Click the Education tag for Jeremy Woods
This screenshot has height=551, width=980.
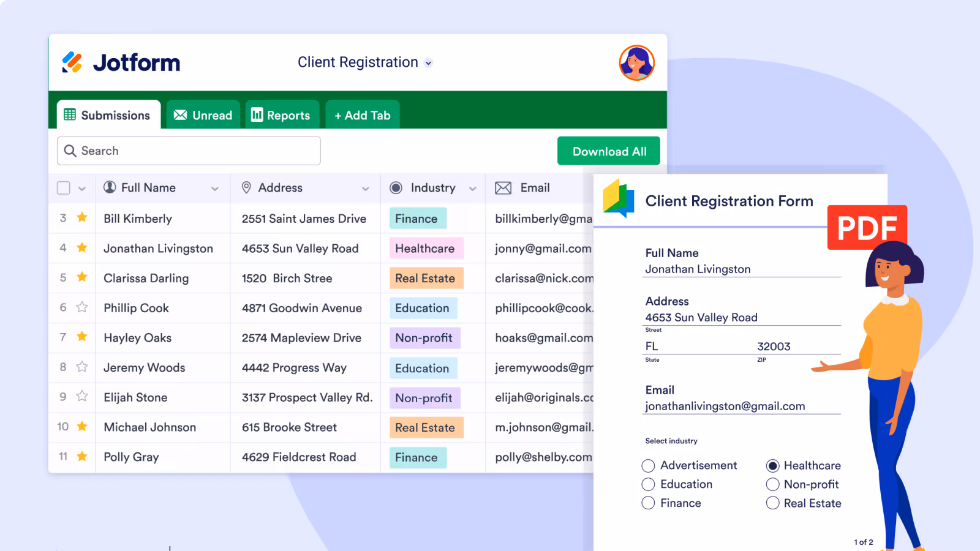[423, 368]
